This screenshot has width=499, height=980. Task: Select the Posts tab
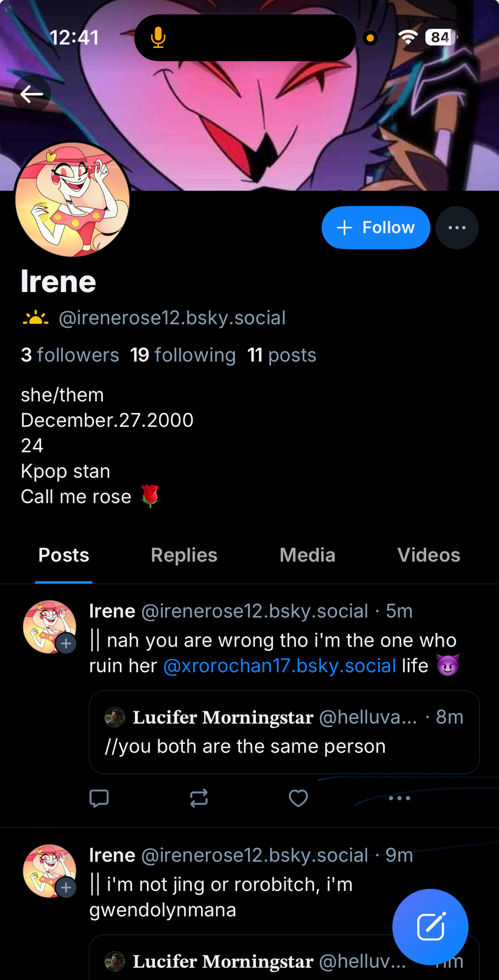click(64, 555)
